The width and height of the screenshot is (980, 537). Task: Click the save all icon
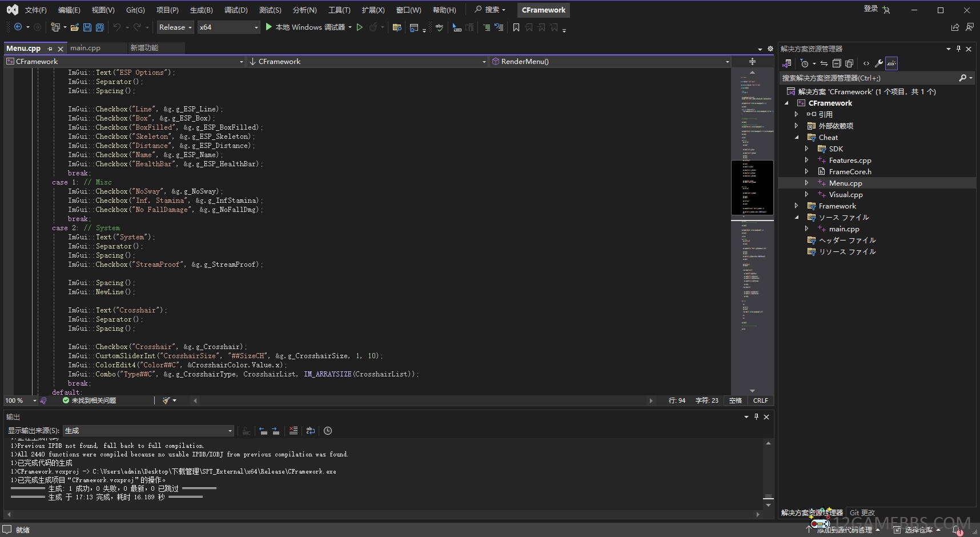coord(100,27)
